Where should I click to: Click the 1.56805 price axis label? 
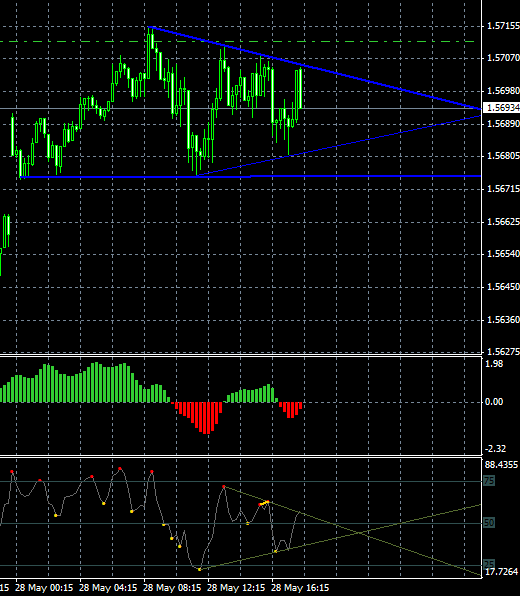[x=503, y=156]
